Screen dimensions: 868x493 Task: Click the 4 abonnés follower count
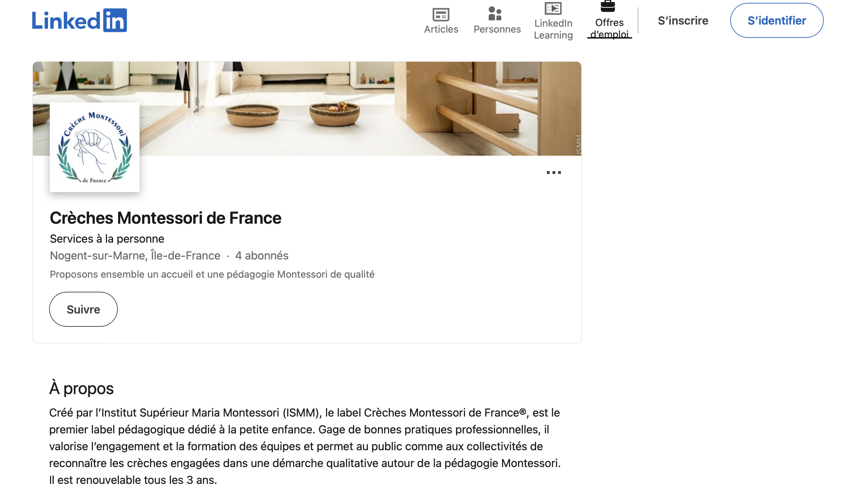pyautogui.click(x=262, y=256)
